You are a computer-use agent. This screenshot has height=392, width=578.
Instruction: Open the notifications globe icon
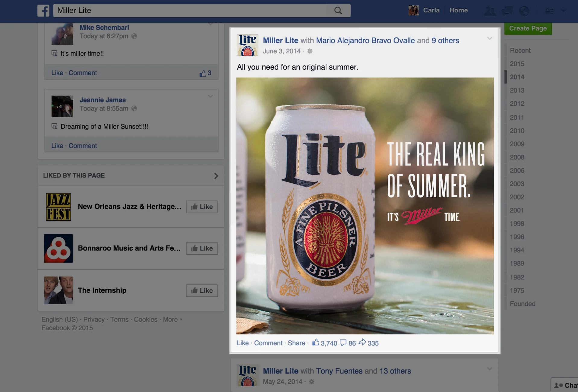524,11
